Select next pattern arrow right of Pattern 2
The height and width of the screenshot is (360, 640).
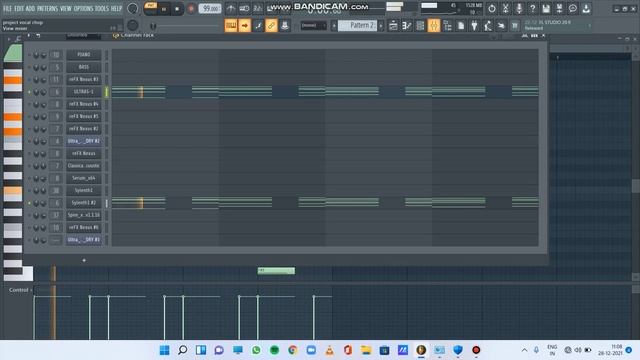pos(381,26)
